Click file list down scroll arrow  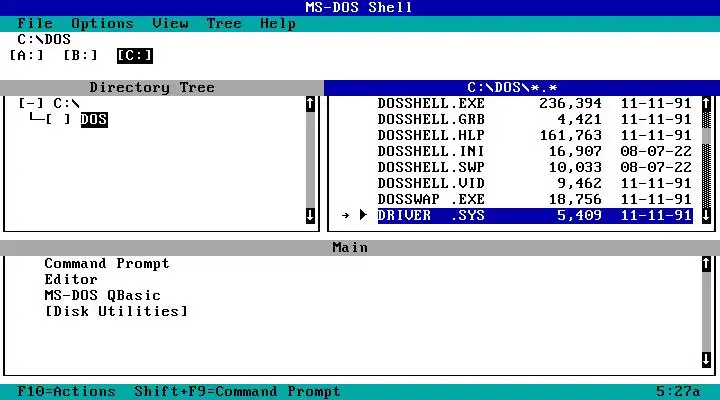click(706, 215)
